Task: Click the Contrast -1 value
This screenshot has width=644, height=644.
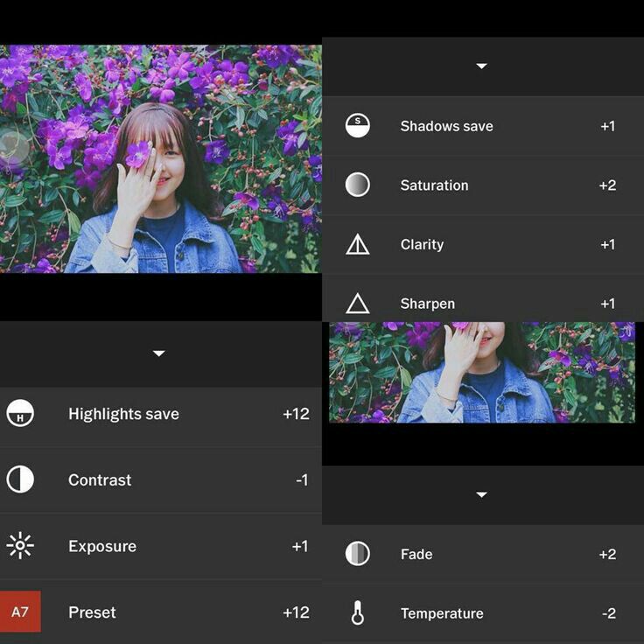Action: [302, 479]
